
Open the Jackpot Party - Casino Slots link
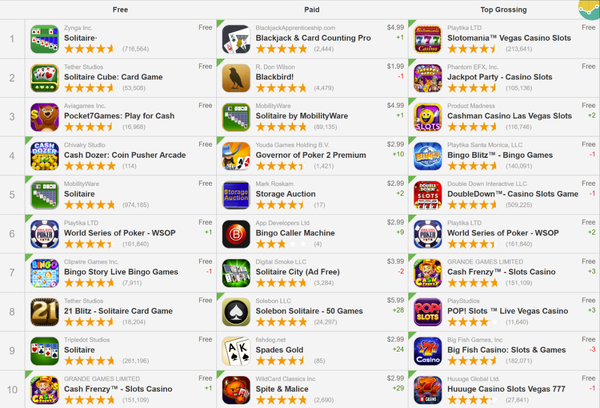tap(500, 77)
